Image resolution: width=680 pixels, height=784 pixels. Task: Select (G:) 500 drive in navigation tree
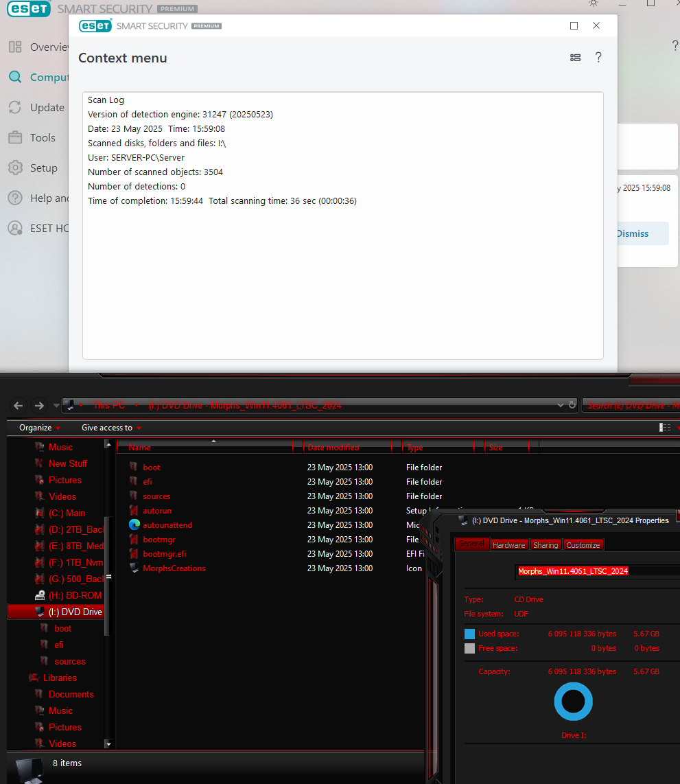[69, 579]
